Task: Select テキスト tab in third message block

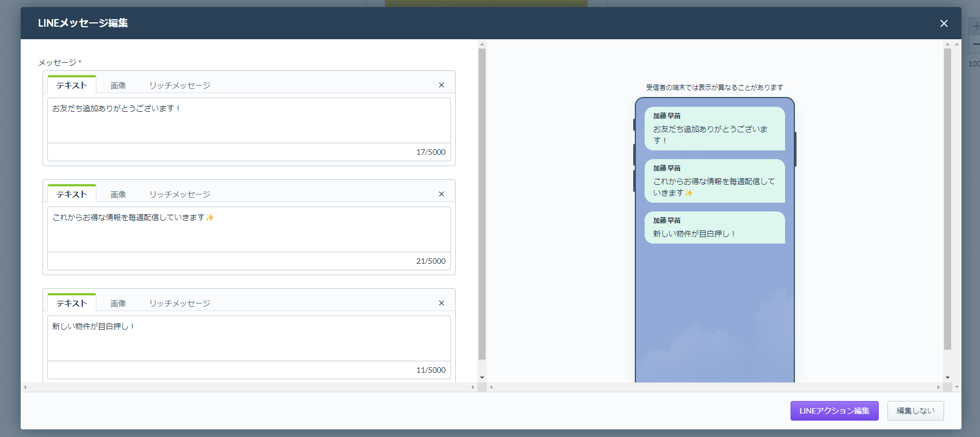Action: coord(72,303)
